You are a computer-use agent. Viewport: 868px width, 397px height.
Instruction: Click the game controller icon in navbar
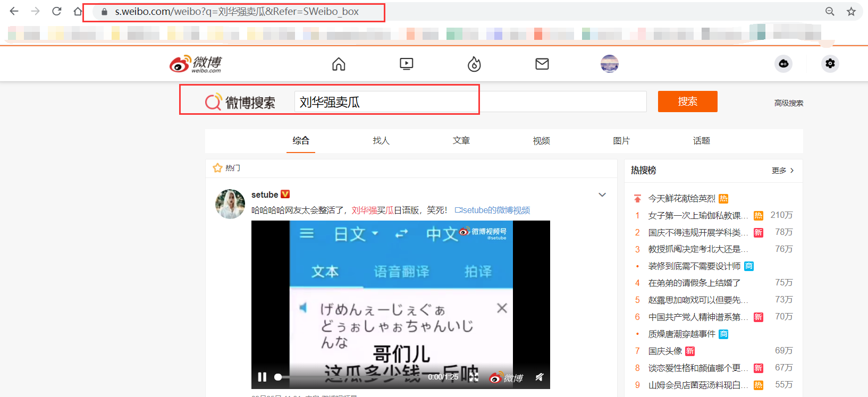tap(783, 64)
